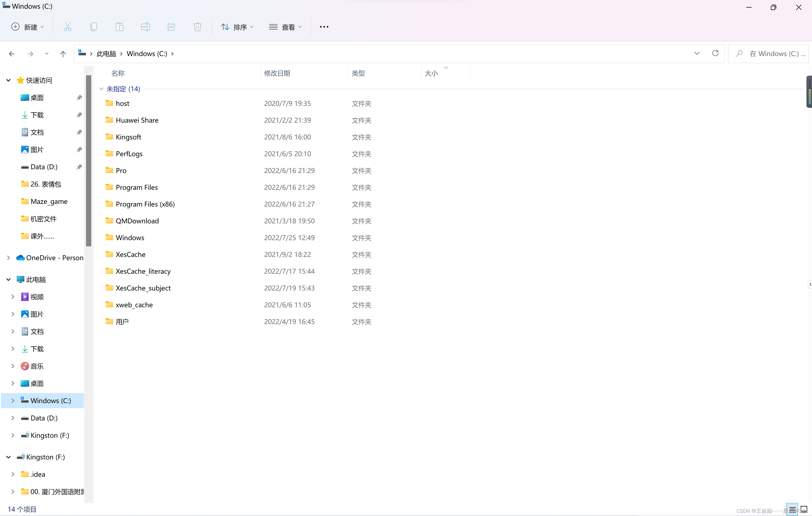Click the 新建 new button

click(x=28, y=27)
